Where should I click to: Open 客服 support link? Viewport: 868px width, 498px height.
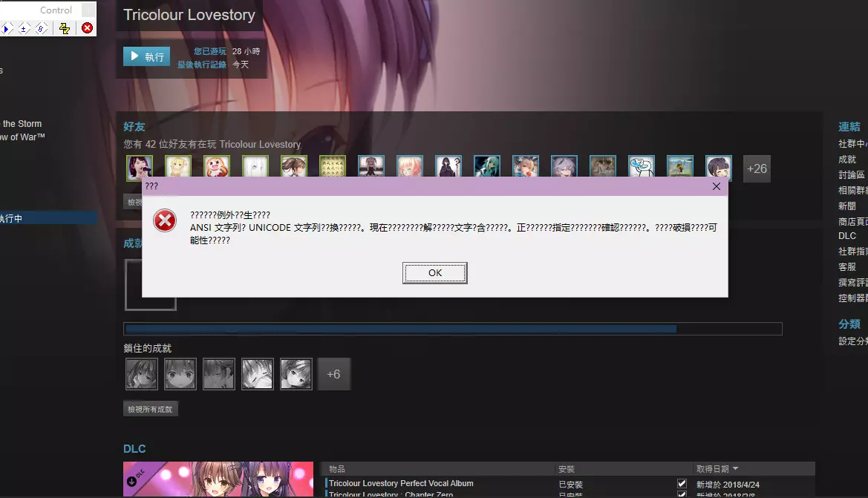pyautogui.click(x=847, y=266)
